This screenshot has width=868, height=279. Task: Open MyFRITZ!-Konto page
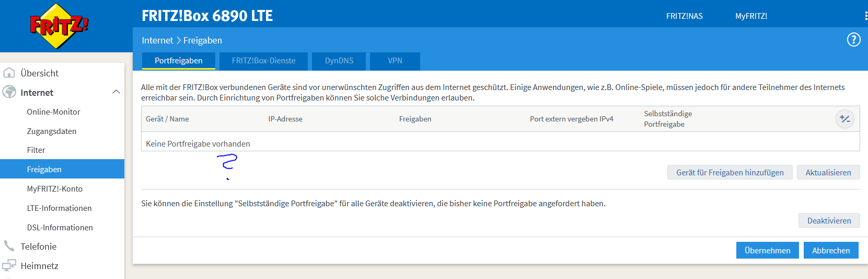[55, 188]
